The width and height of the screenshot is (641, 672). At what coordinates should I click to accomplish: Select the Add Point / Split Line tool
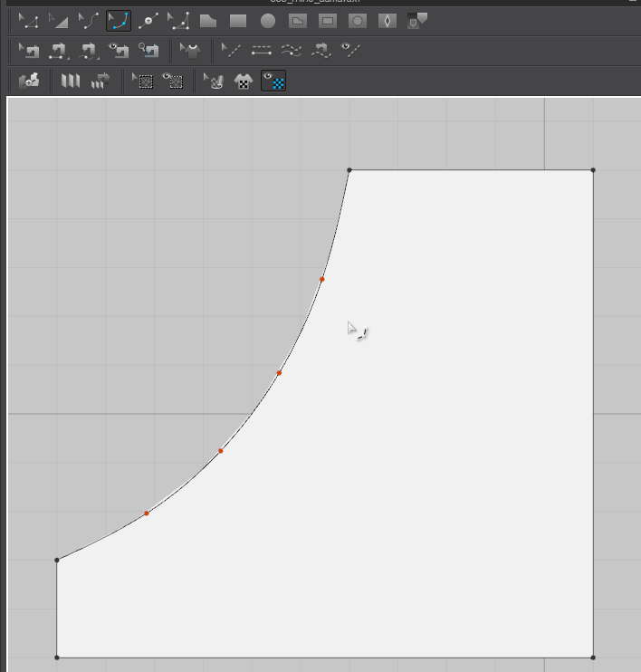(x=148, y=21)
